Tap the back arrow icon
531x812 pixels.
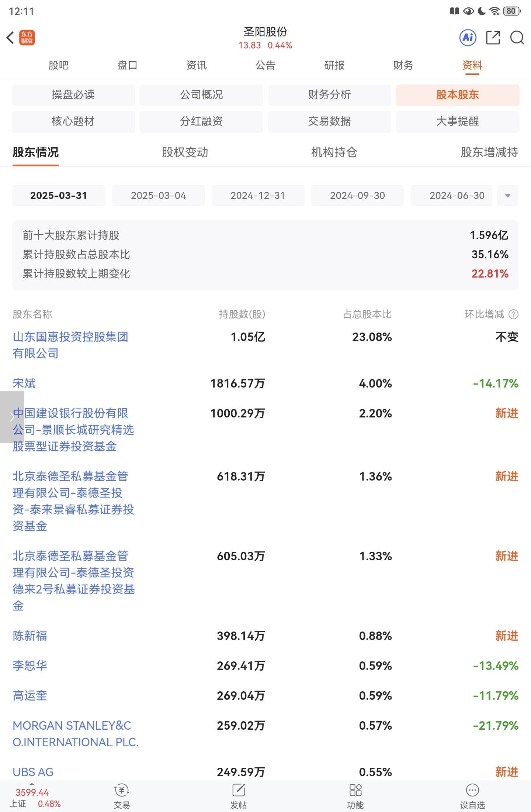pos(10,38)
